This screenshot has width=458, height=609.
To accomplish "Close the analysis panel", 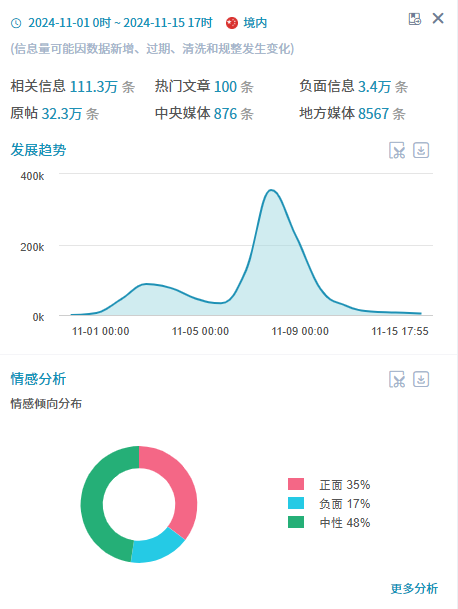I will 438,18.
